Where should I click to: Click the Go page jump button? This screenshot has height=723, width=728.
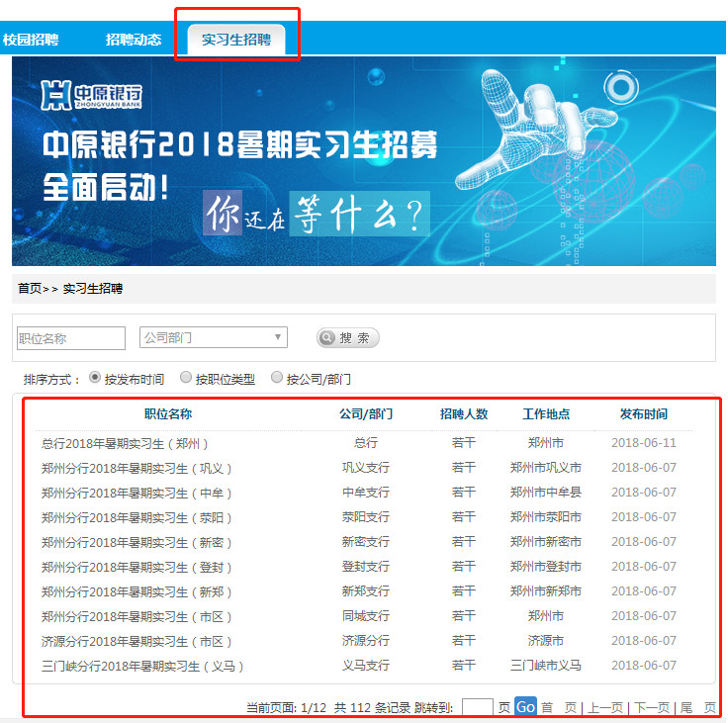pyautogui.click(x=525, y=707)
